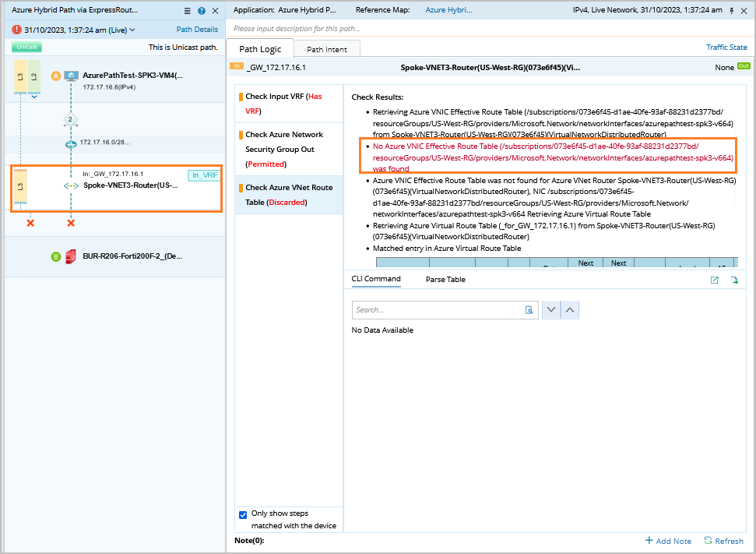Toggle Only show steps matched checkbox
756x554 pixels.
point(243,515)
